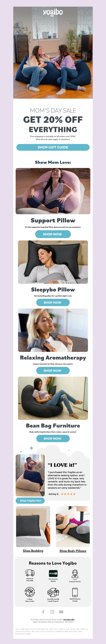The image size is (106, 644).
Task: Shop Now under Support Pillow
Action: pyautogui.click(x=53, y=234)
